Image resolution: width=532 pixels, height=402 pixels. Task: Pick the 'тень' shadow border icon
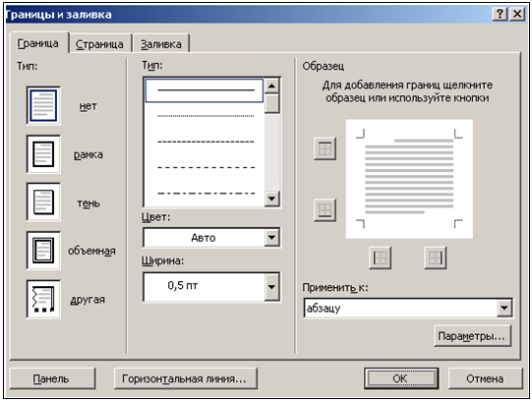pyautogui.click(x=43, y=202)
